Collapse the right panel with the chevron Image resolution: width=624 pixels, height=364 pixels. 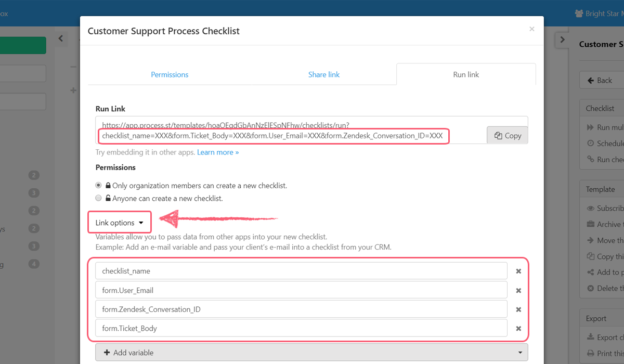[x=562, y=39]
